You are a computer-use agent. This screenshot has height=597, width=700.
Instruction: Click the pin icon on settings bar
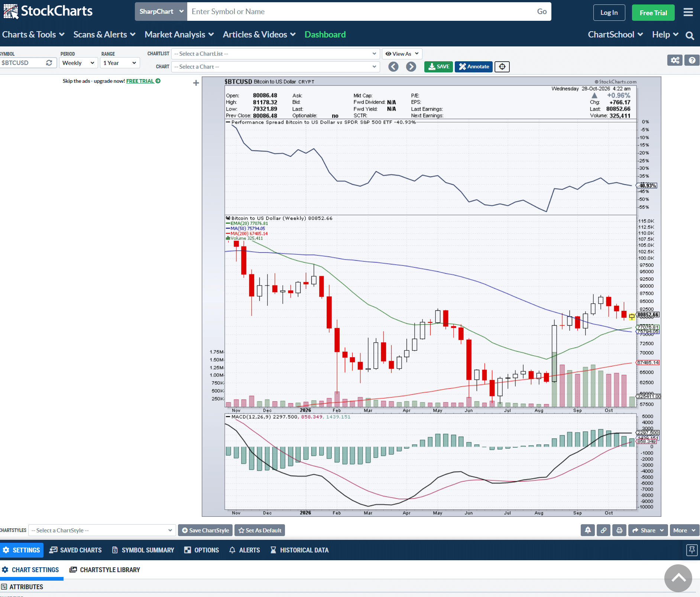pyautogui.click(x=692, y=550)
